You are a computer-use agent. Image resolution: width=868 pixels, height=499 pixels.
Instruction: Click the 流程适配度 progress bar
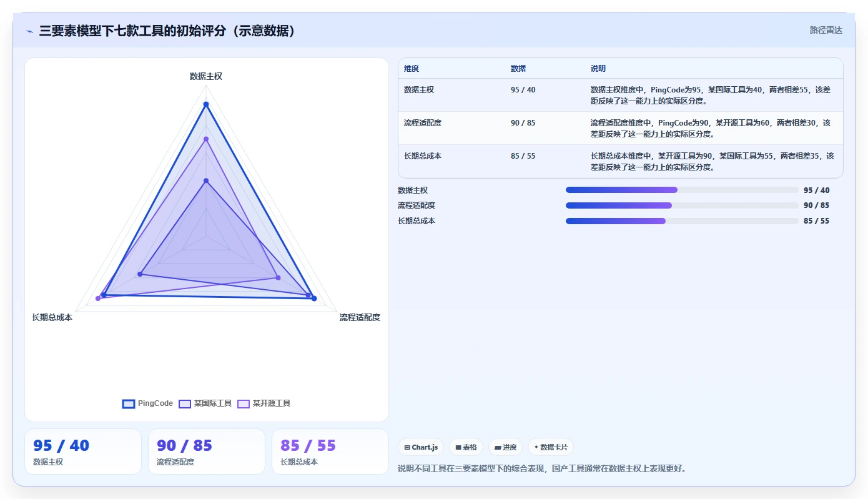pos(682,205)
